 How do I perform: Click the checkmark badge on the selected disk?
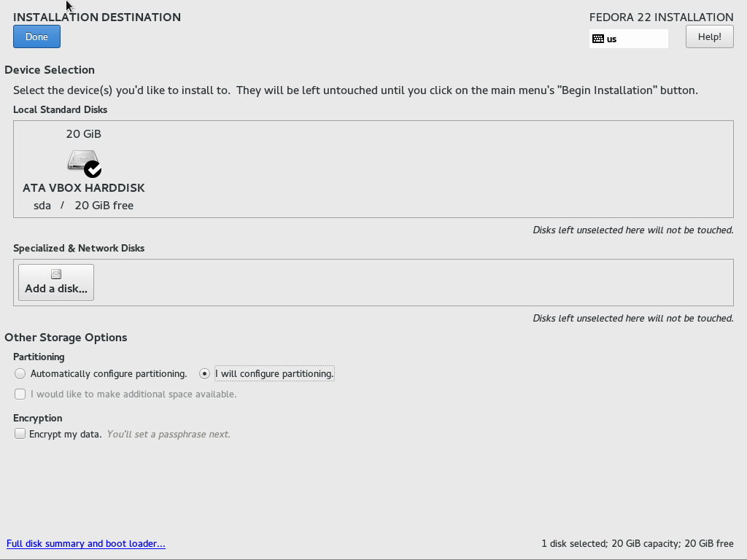93,169
